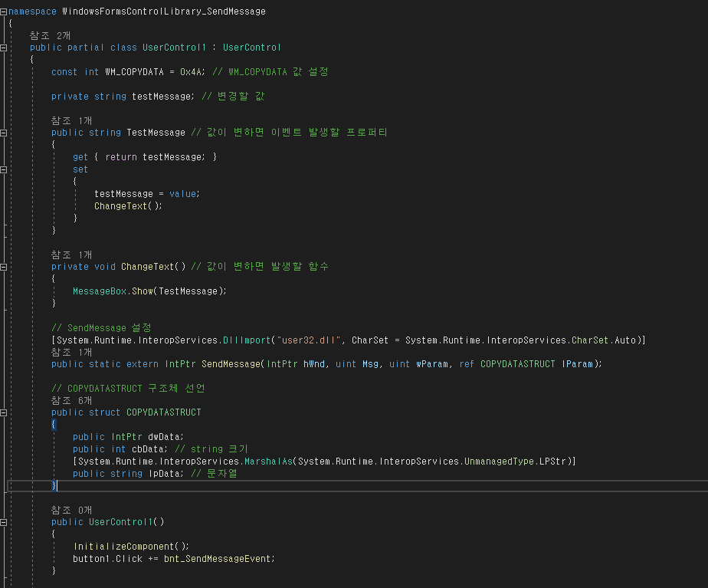Click button1.Click event subscription
This screenshot has width=708, height=588.
(x=107, y=559)
